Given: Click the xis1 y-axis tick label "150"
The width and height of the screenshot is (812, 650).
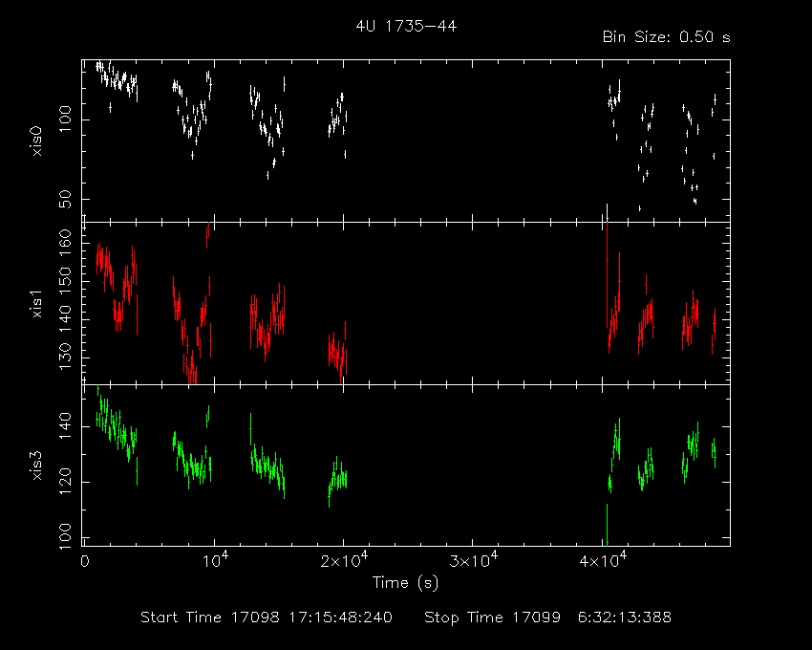Looking at the screenshot, I should (x=65, y=281).
